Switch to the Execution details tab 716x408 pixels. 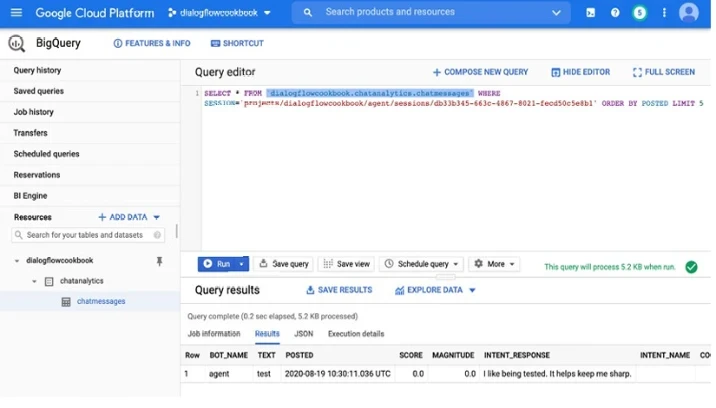[x=356, y=334]
